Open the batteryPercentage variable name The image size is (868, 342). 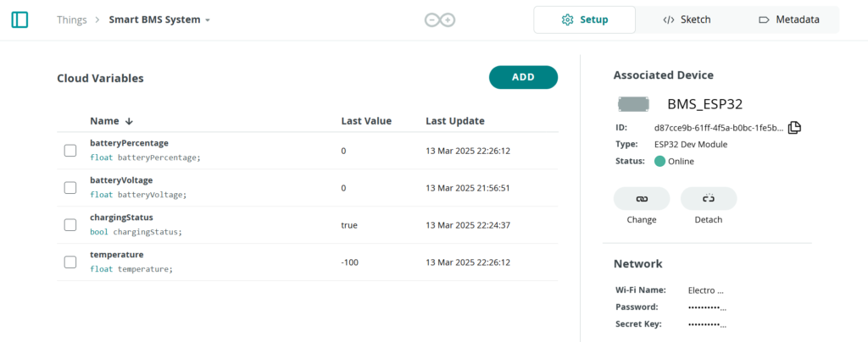click(129, 142)
